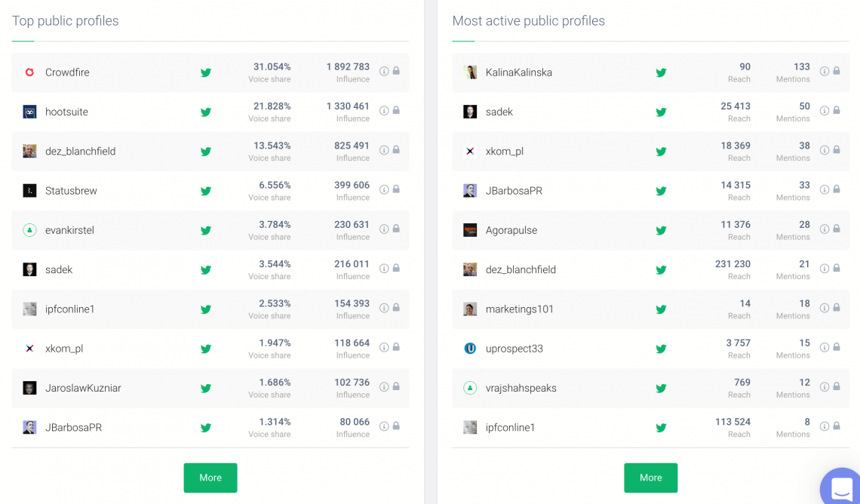Click lock icon in vrajshahspeaks row

pos(837,386)
